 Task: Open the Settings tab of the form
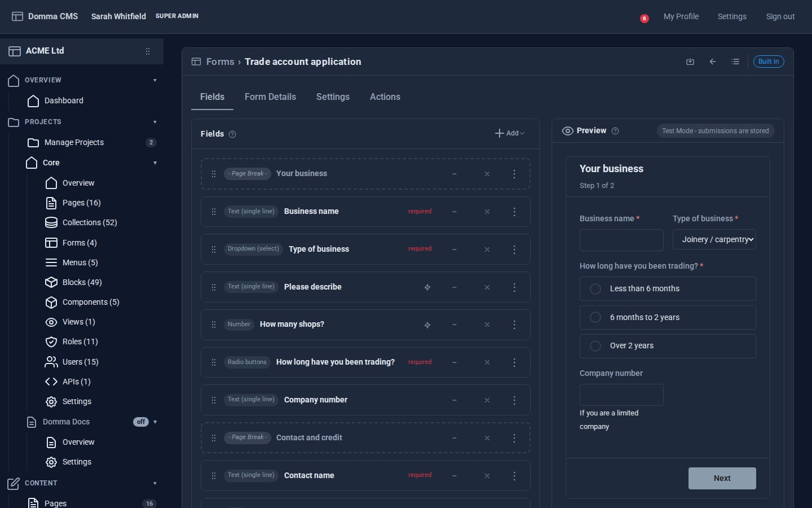click(333, 97)
